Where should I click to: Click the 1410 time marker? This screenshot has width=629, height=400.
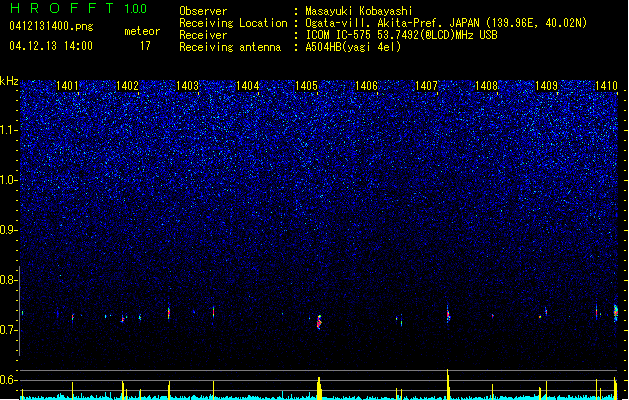click(606, 85)
